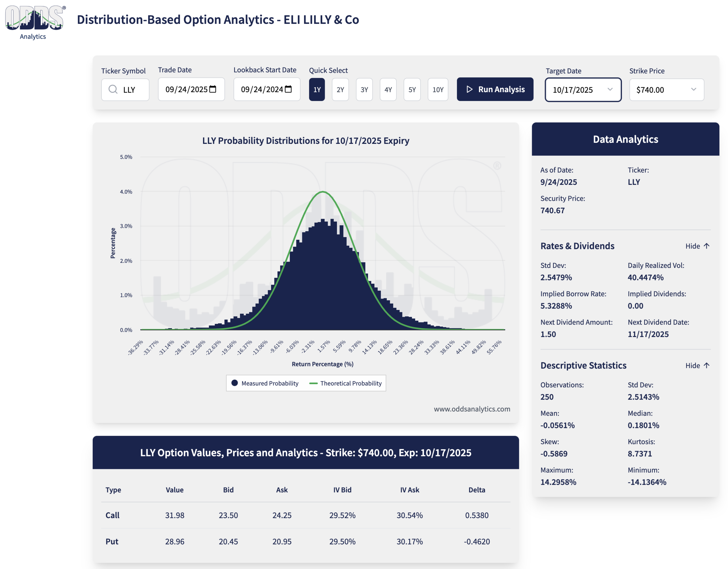This screenshot has height=569, width=728.
Task: Open the Lookback Start Date calendar icon
Action: [288, 89]
